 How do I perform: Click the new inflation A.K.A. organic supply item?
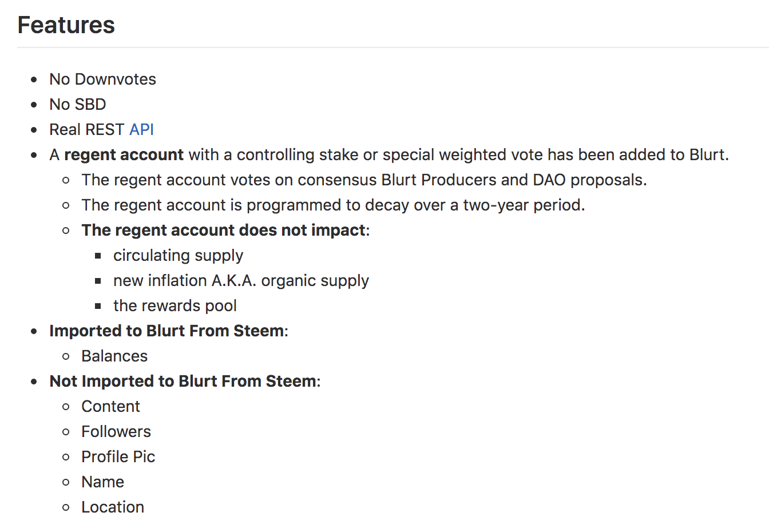click(x=241, y=280)
